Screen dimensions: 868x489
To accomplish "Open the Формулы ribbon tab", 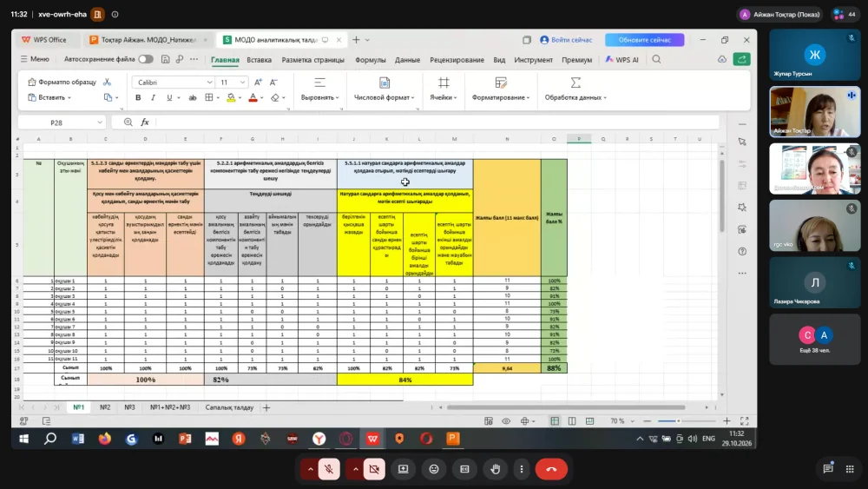I will click(x=371, y=60).
